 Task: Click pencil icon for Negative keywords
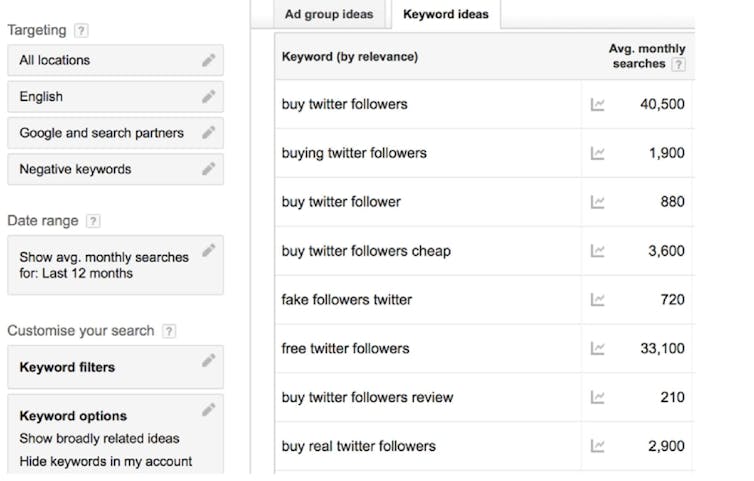[208, 169]
